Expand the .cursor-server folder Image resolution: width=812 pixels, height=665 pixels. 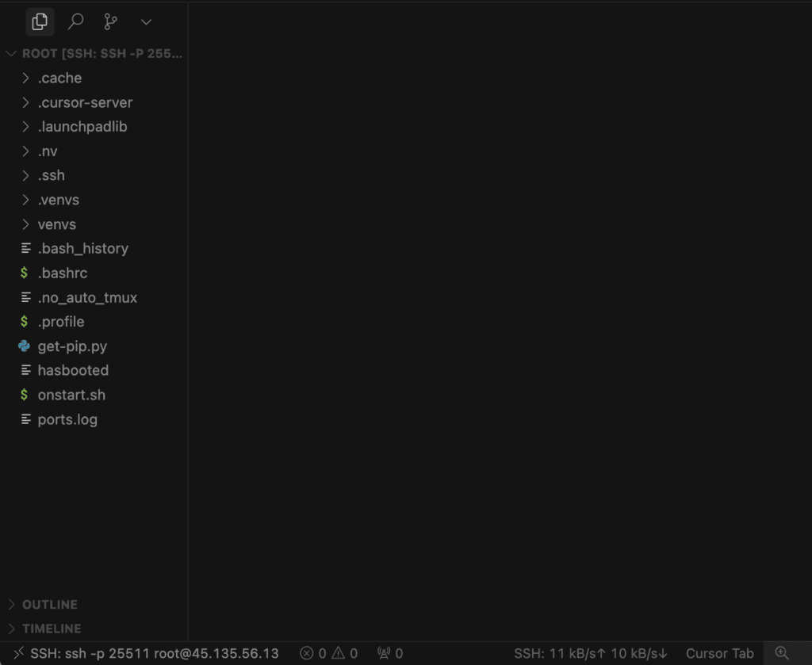(85, 102)
